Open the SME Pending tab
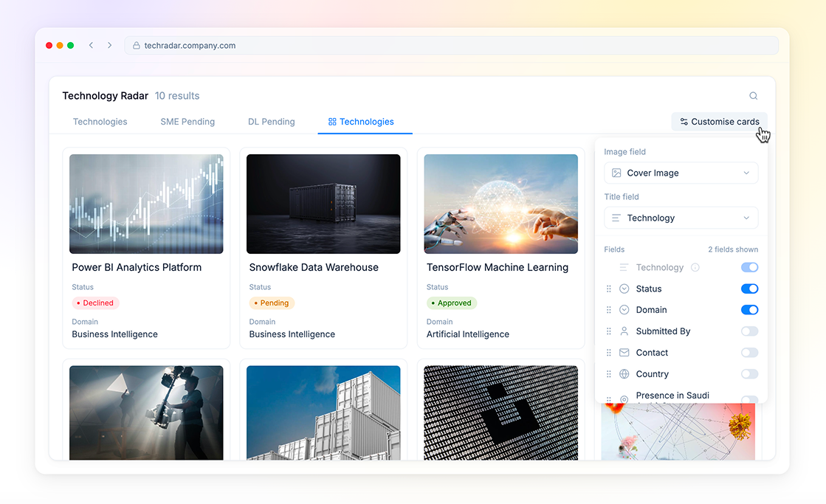The width and height of the screenshot is (826, 504). (x=187, y=122)
